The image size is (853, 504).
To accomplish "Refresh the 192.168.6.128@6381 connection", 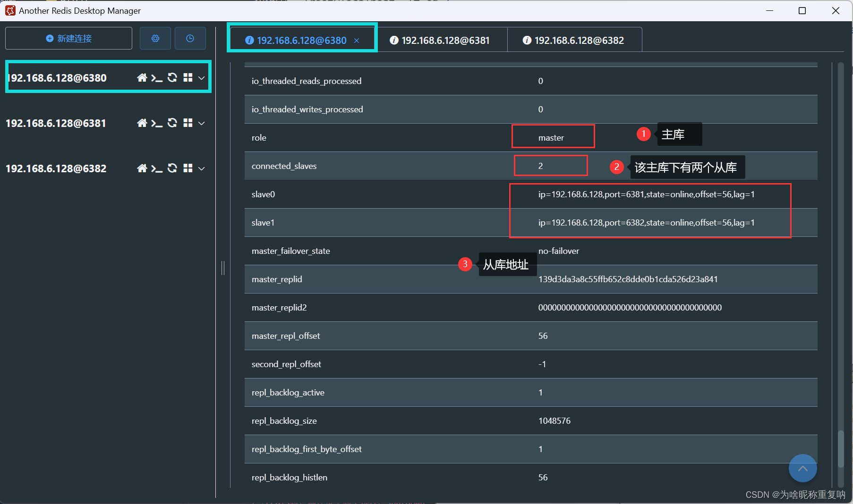I will tap(172, 123).
